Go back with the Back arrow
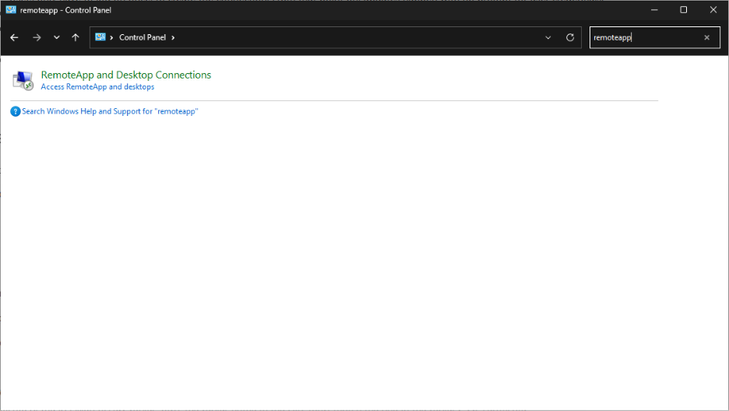This screenshot has height=411, width=729. point(14,38)
